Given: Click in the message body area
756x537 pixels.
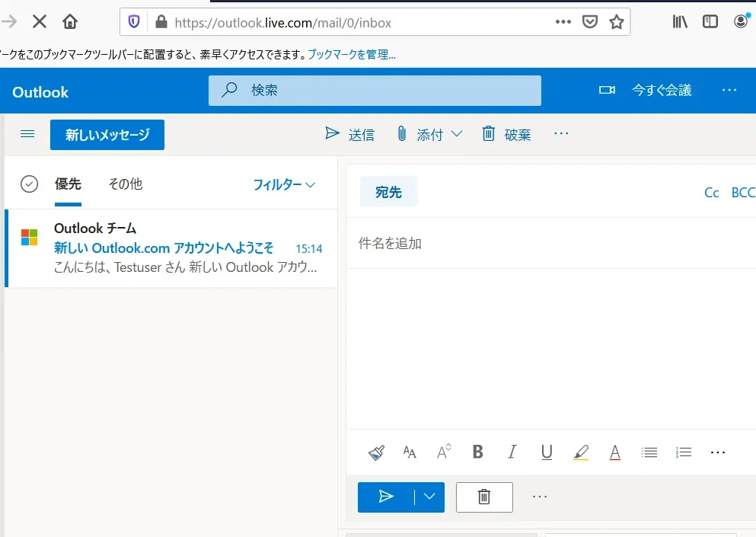Looking at the screenshot, I should point(551,348).
